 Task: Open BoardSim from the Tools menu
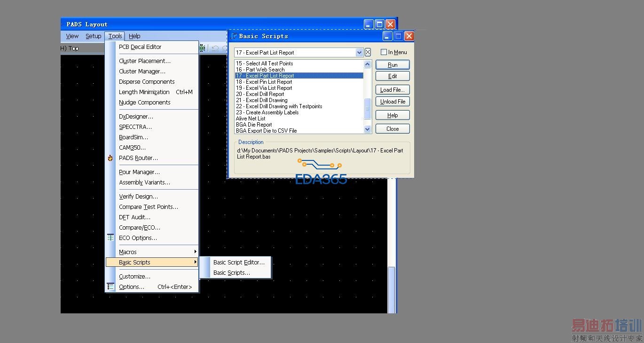151,137
